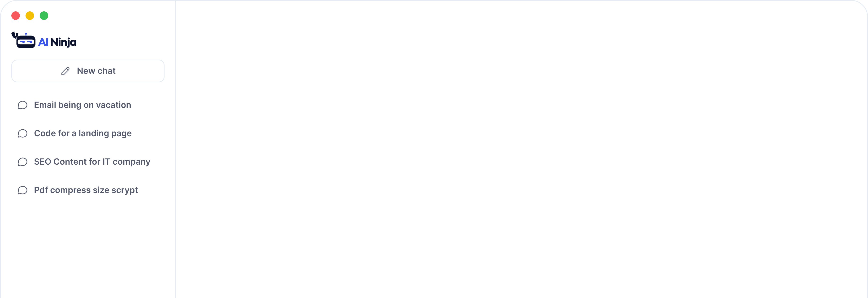Minimize the window with the yellow button

[30, 16]
